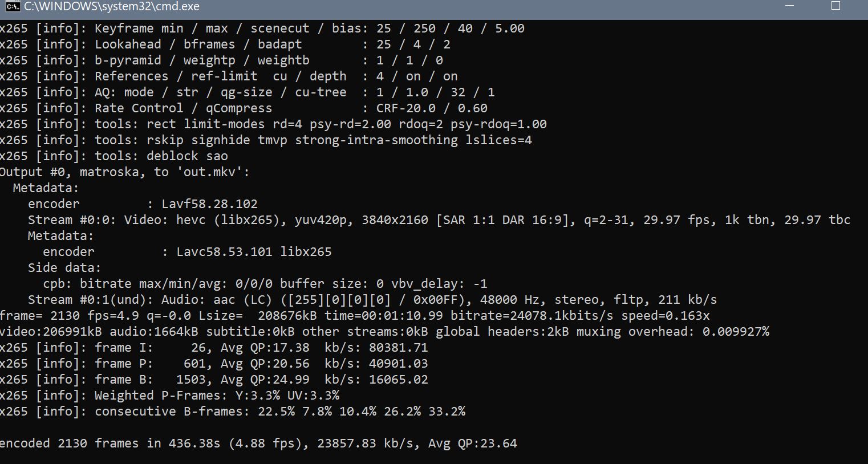Click the Lavf58.28.102 encoder version text
The width and height of the screenshot is (868, 464).
point(209,204)
